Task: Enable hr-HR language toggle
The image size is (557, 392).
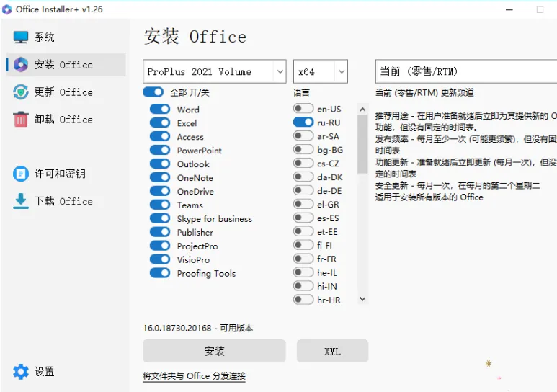Action: tap(303, 299)
